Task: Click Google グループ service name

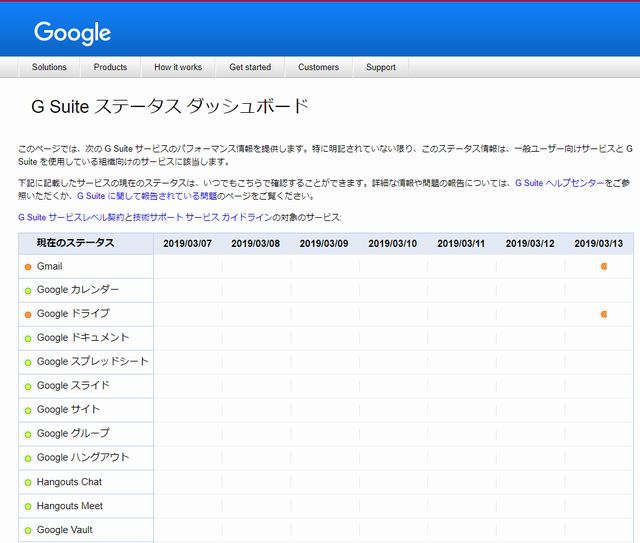Action: coord(73,433)
